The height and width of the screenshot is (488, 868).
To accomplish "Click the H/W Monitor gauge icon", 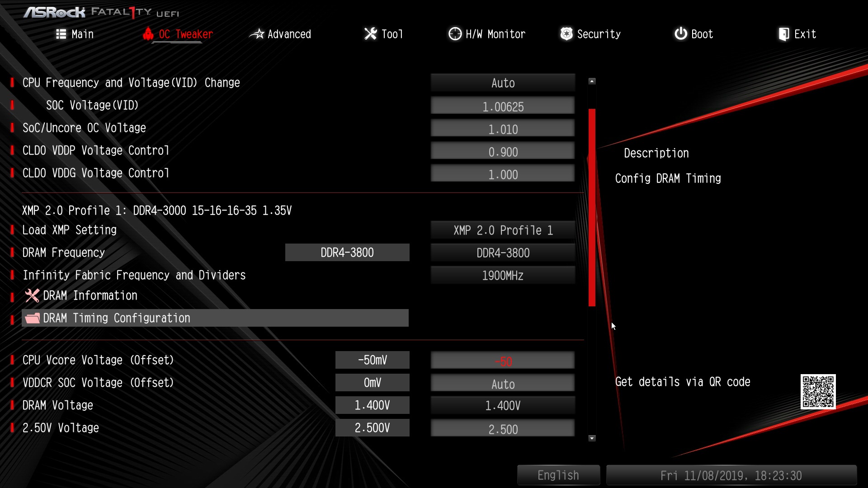I will (455, 34).
